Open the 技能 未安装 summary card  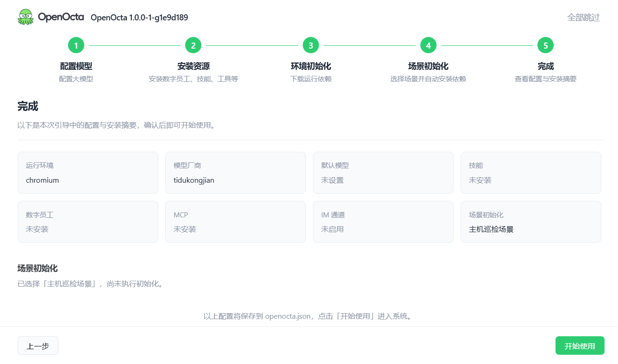(x=531, y=173)
